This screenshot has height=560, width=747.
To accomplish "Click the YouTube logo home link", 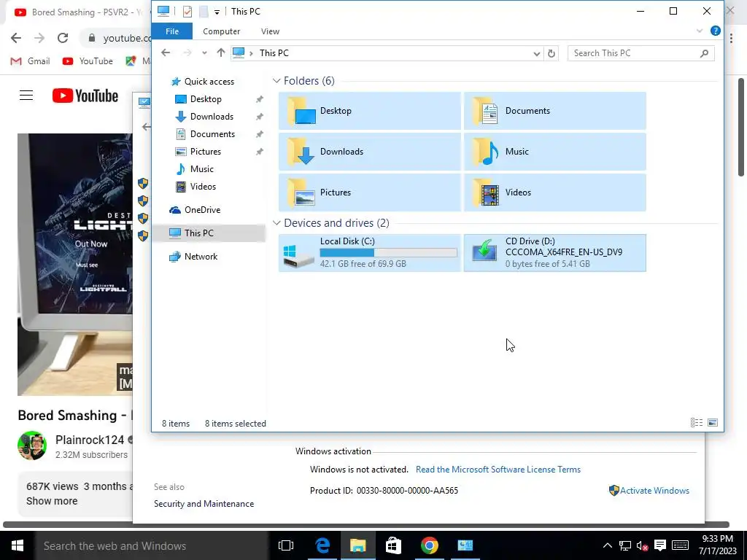I will coord(85,96).
